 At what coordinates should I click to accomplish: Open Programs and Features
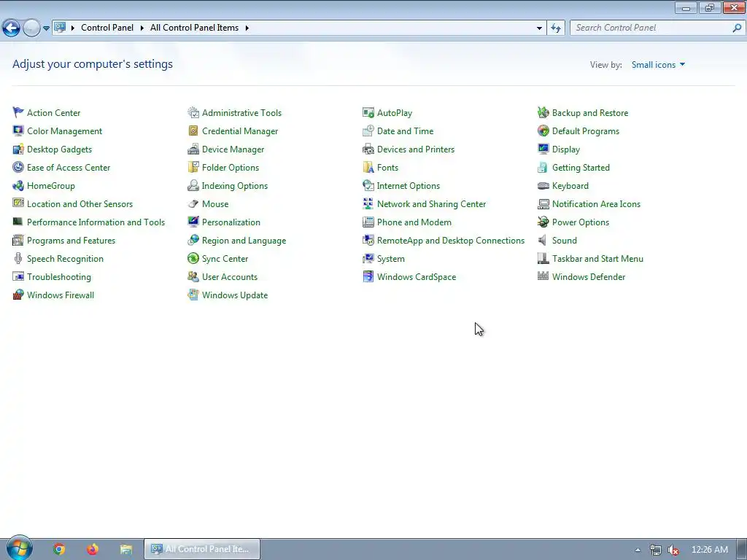pos(71,241)
